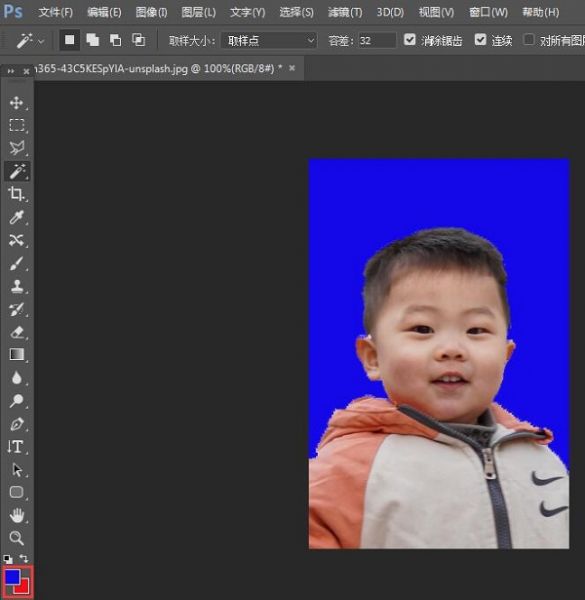585x600 pixels.
Task: Click the Photoshop Ps logo
Action: coord(13,12)
